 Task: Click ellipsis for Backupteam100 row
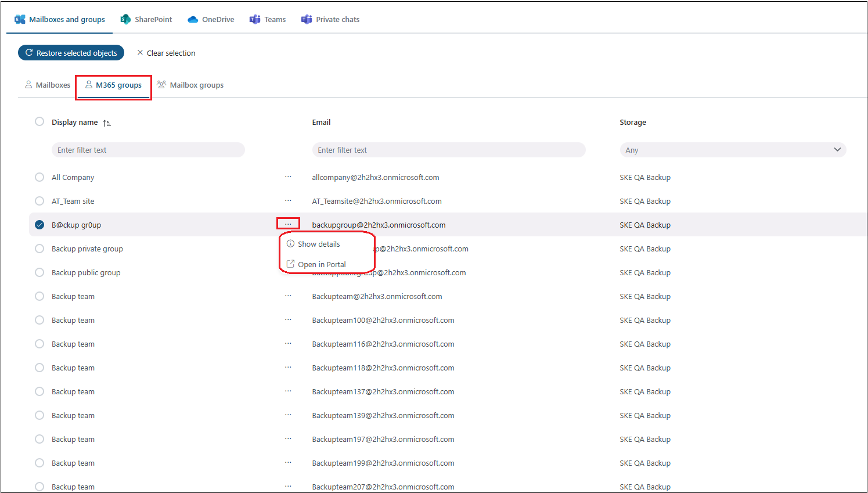point(288,320)
